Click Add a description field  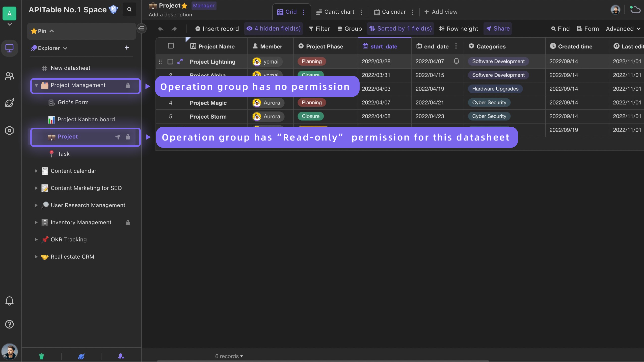[170, 15]
